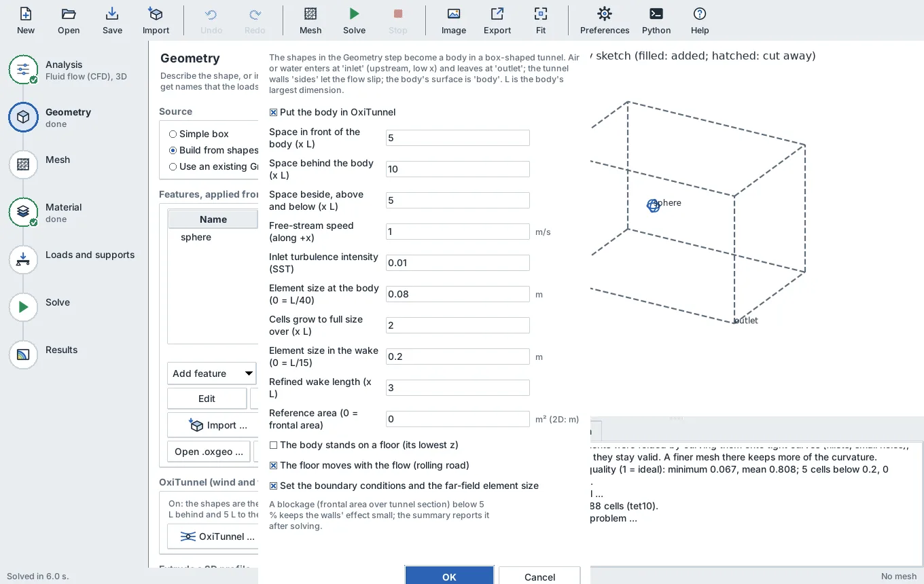Select the sidebar Solve step

click(x=23, y=307)
